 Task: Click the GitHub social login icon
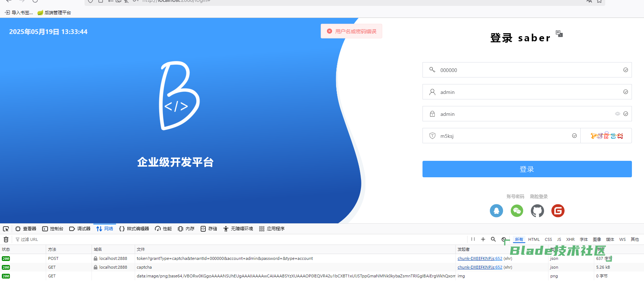(537, 211)
